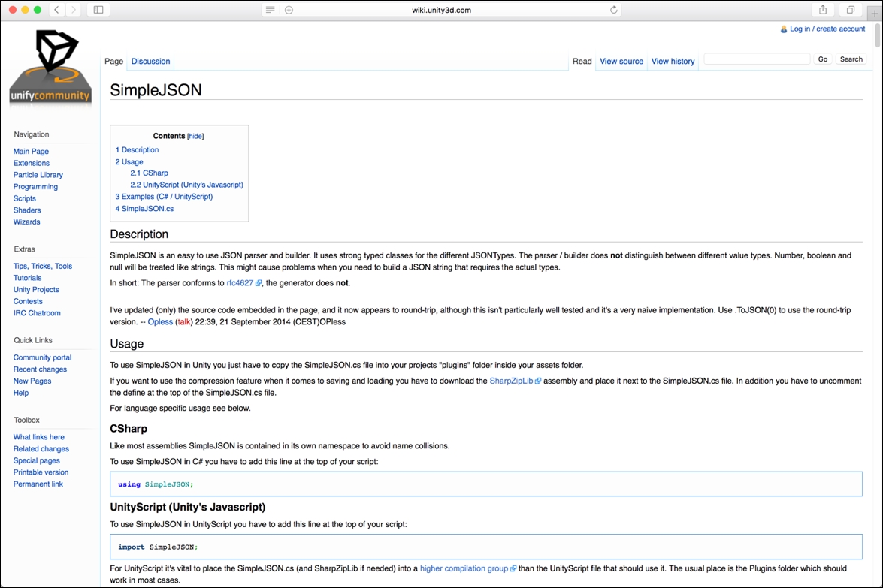Jump to 2.1 CSharp in Contents

[150, 173]
